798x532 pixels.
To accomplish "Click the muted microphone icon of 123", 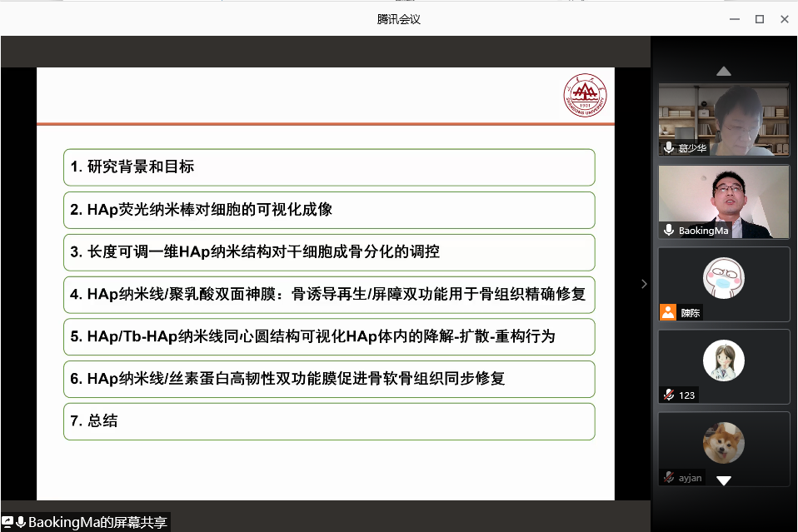I will coord(669,395).
